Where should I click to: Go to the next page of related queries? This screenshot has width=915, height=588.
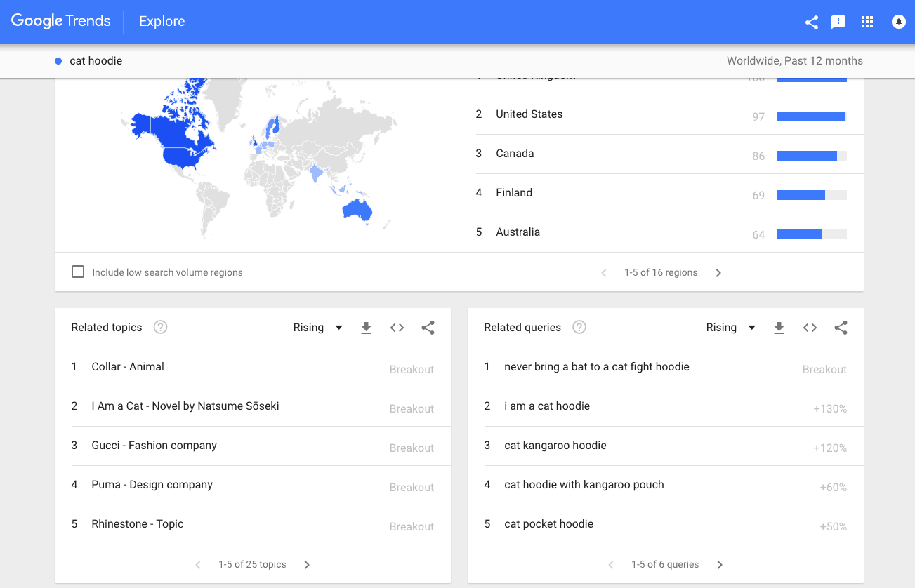tap(720, 565)
